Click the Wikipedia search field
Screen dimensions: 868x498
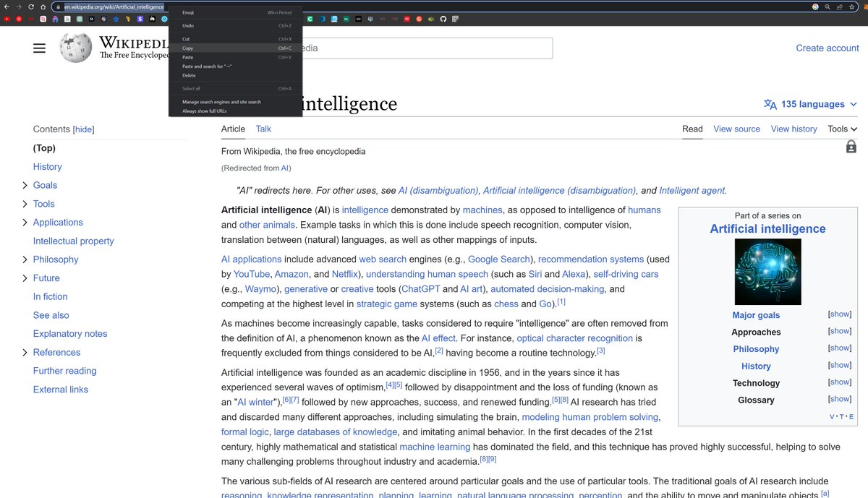coord(427,48)
